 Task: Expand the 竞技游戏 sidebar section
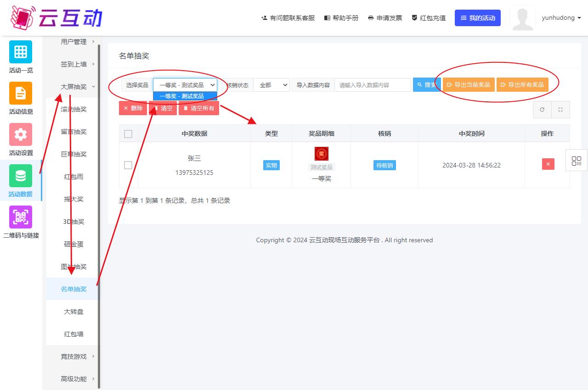[74, 357]
